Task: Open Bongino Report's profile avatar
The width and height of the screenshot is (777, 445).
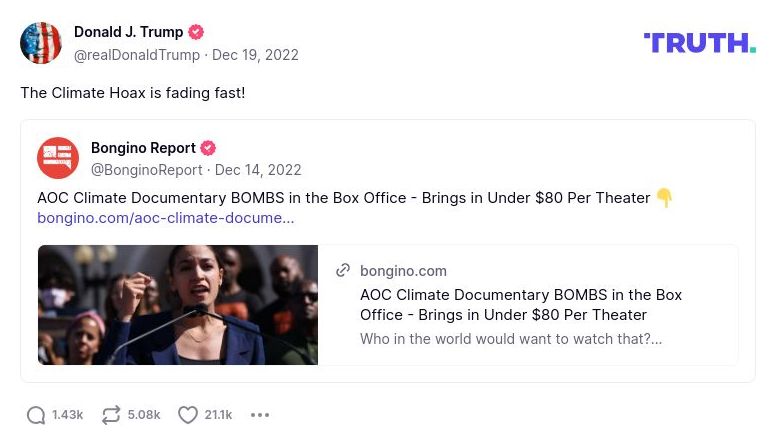Action: tap(58, 158)
